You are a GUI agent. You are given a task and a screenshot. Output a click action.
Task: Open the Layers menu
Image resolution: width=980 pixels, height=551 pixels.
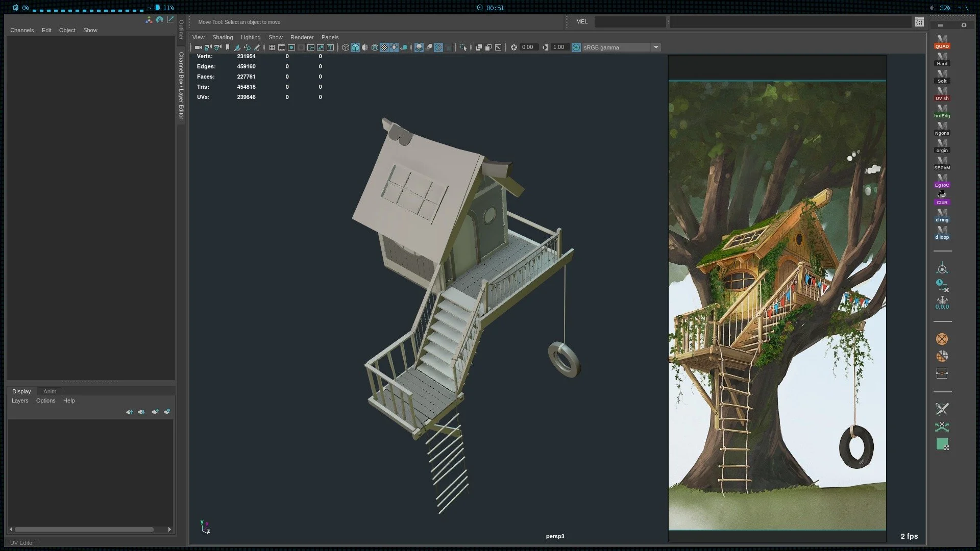click(20, 400)
